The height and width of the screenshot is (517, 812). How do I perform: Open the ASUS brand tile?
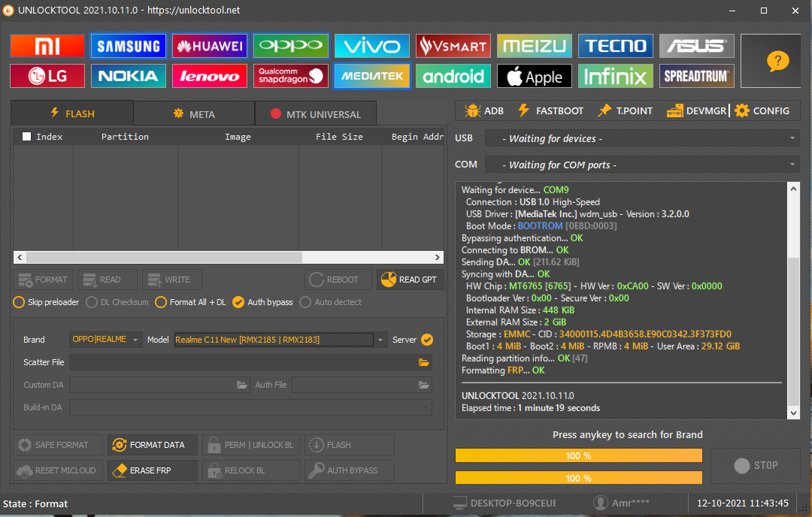(x=696, y=46)
